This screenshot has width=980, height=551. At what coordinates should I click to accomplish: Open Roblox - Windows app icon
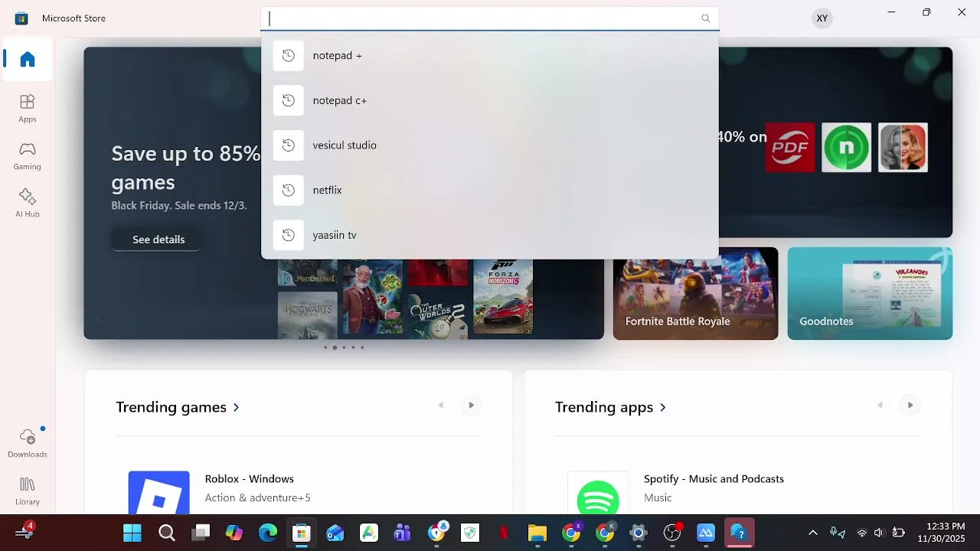coord(158,493)
